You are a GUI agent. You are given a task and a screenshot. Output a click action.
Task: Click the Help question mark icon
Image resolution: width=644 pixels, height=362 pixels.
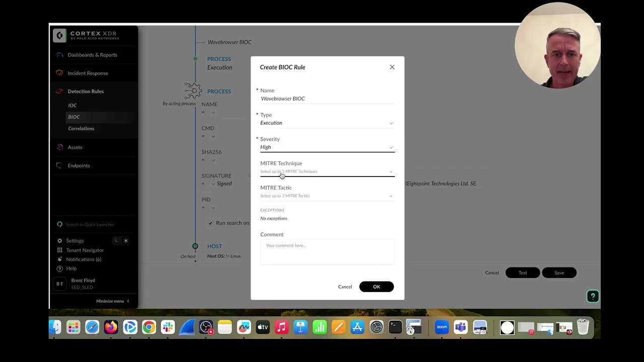(x=60, y=268)
